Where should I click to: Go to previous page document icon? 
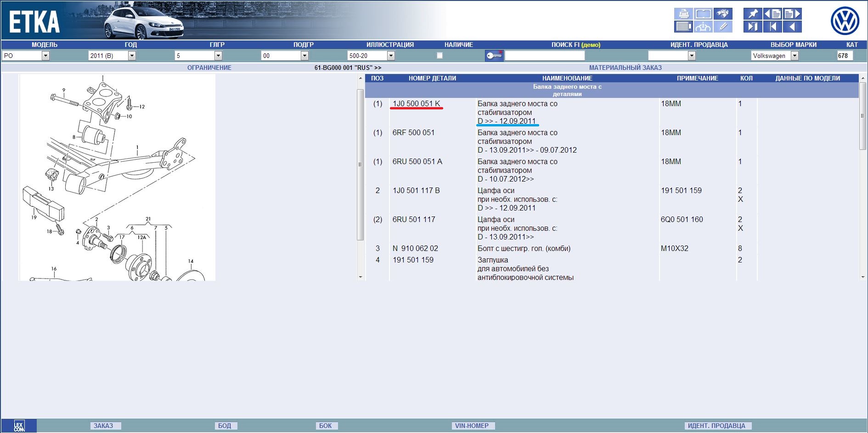772,14
